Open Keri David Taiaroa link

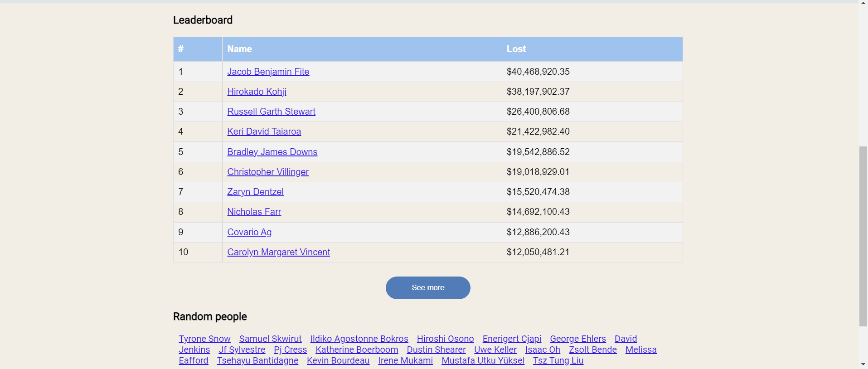[x=264, y=131]
